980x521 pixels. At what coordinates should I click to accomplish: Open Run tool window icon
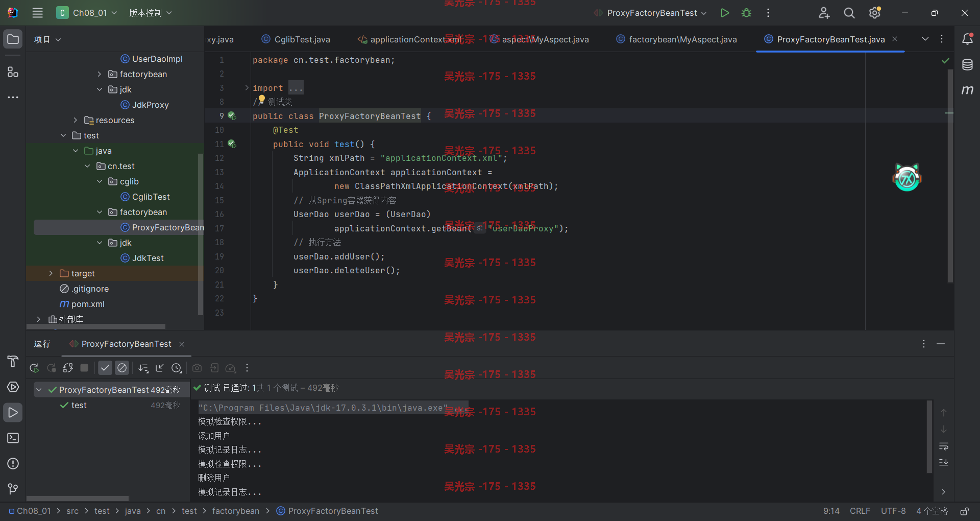tap(13, 413)
